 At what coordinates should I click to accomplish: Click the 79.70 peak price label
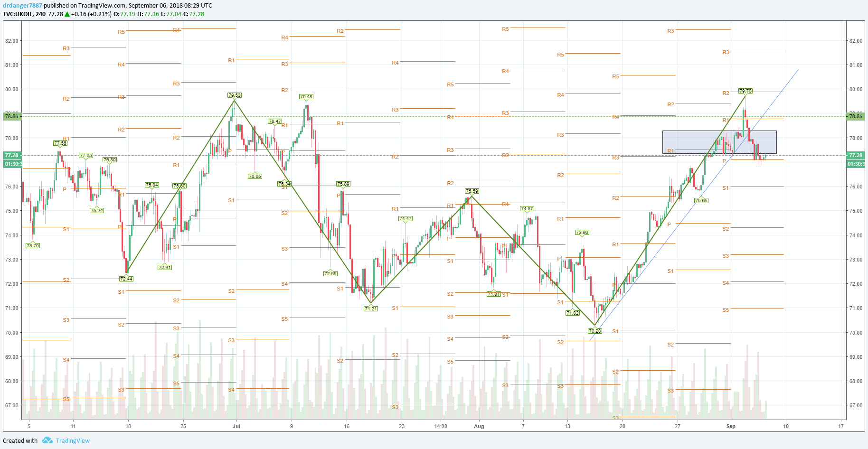(745, 91)
